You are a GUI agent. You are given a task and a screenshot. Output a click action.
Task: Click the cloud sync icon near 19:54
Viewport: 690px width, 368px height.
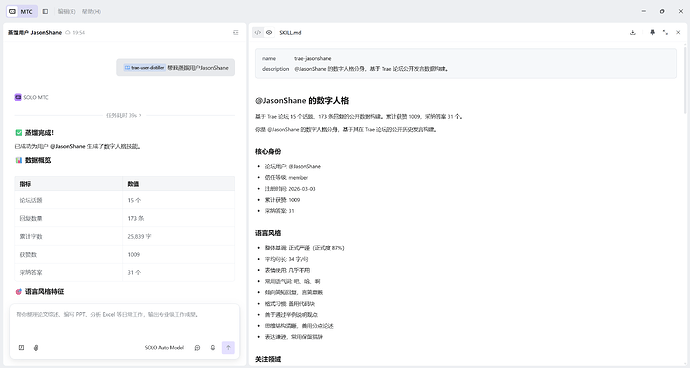[x=68, y=33]
